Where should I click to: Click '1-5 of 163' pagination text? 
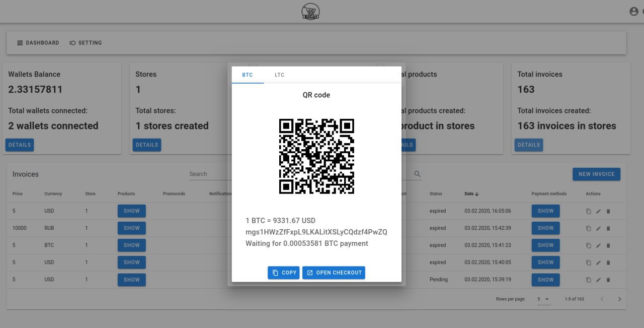575,299
